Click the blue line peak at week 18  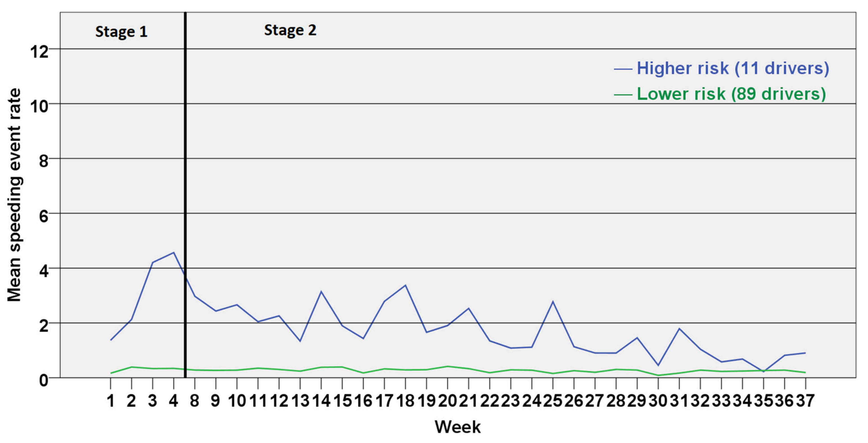[x=405, y=285]
